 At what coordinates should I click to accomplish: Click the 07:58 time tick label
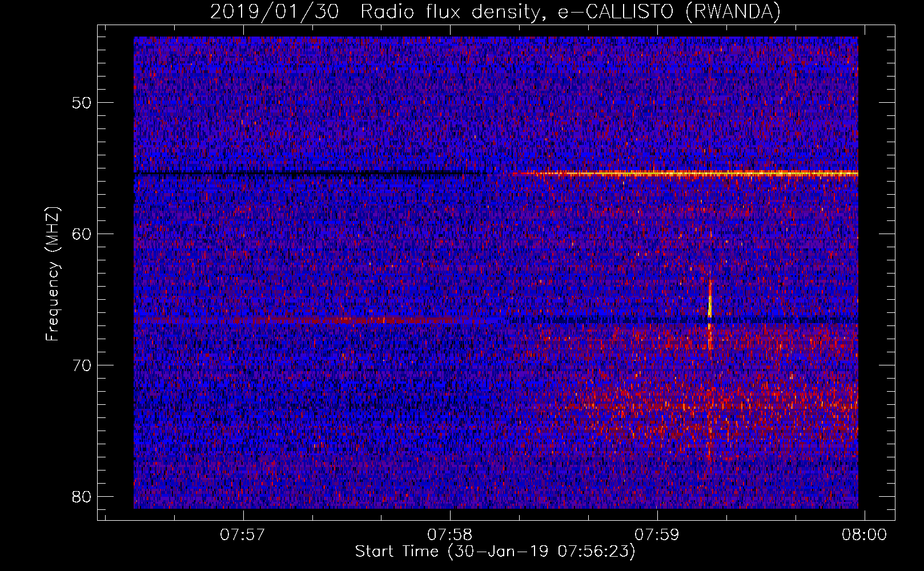[450, 534]
